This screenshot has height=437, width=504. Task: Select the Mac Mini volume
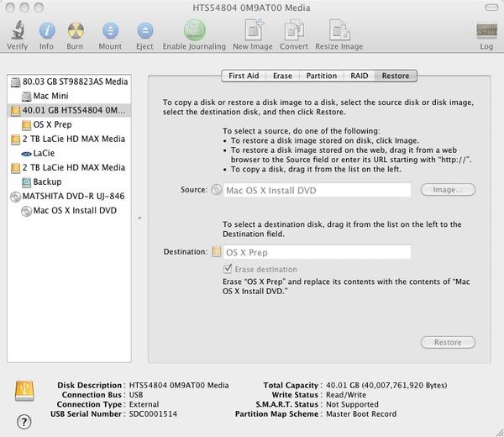[69, 96]
